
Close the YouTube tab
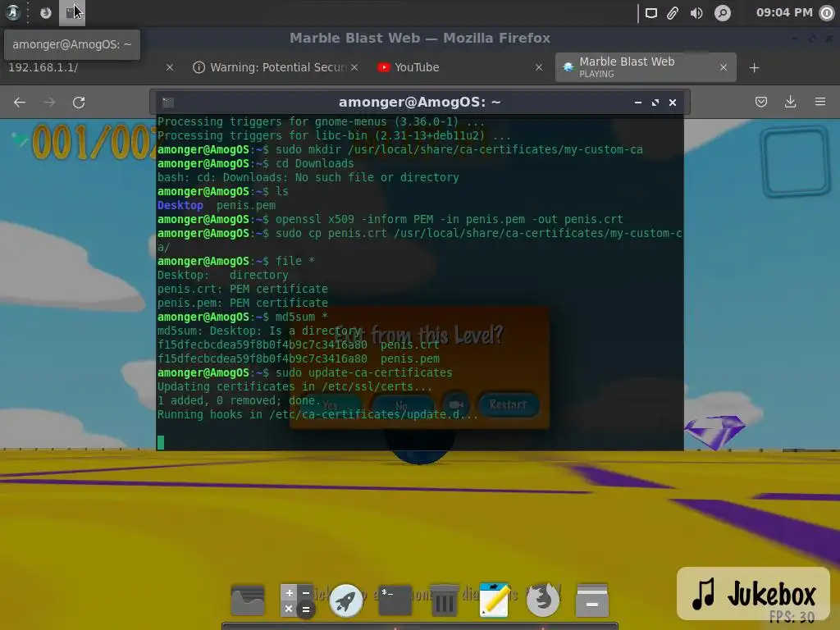click(539, 67)
